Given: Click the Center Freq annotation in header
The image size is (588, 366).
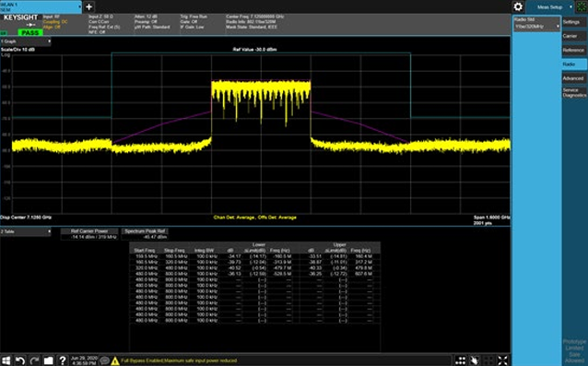Looking at the screenshot, I should click(x=255, y=17).
